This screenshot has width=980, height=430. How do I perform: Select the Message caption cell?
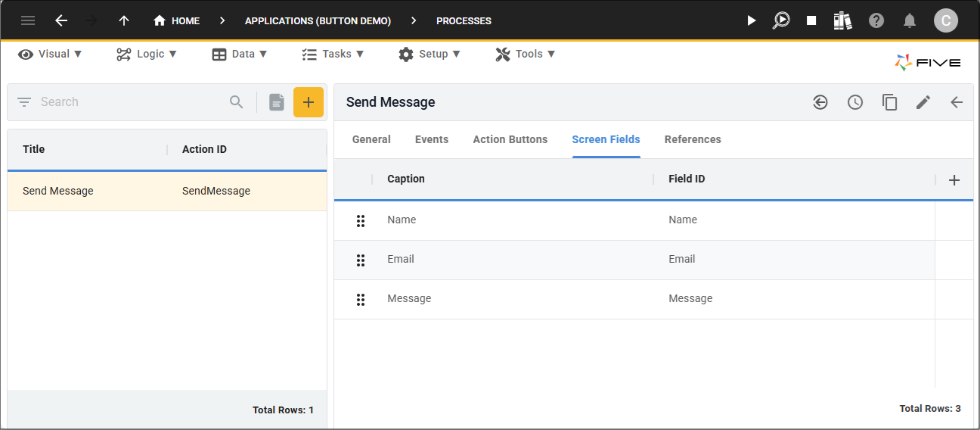point(409,298)
